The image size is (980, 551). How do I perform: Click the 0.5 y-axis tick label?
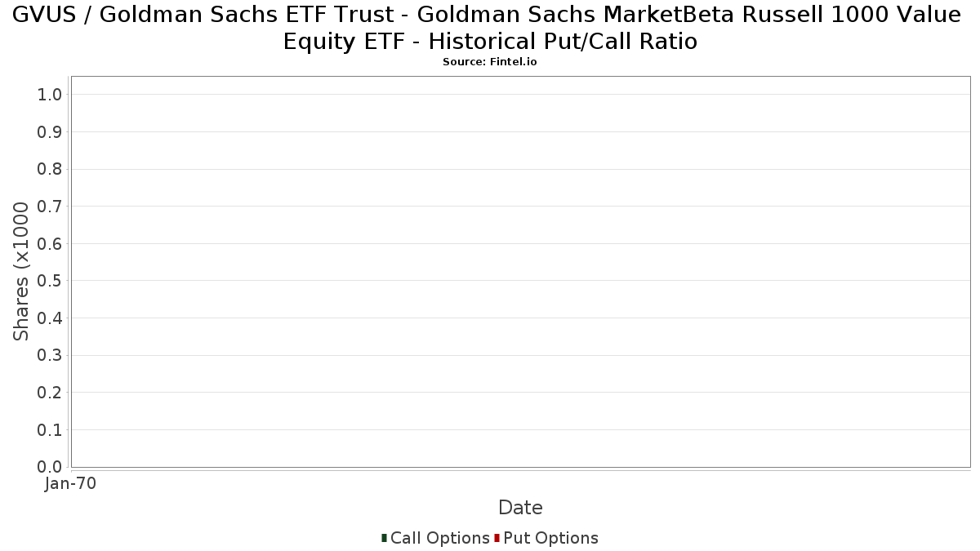pos(50,281)
